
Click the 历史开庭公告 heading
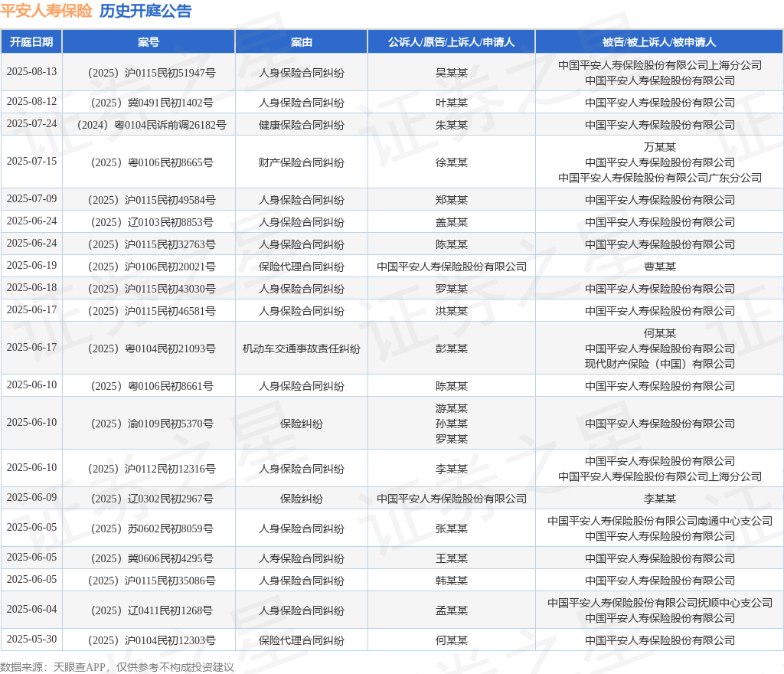click(145, 11)
